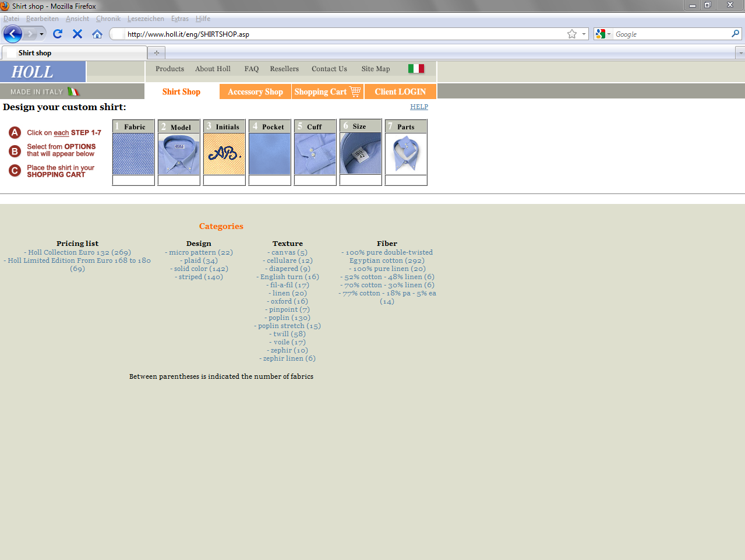Choose the oxford (16) texture
This screenshot has height=560, width=745.
287,301
